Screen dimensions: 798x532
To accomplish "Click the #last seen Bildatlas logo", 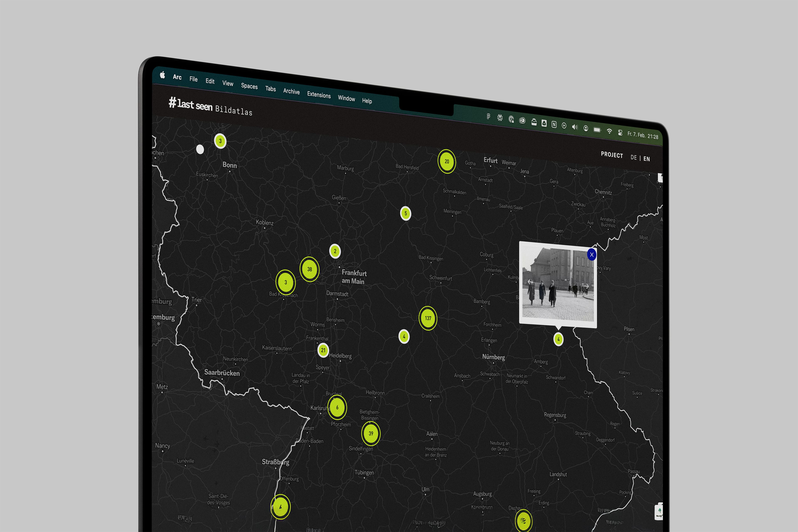I will [210, 107].
